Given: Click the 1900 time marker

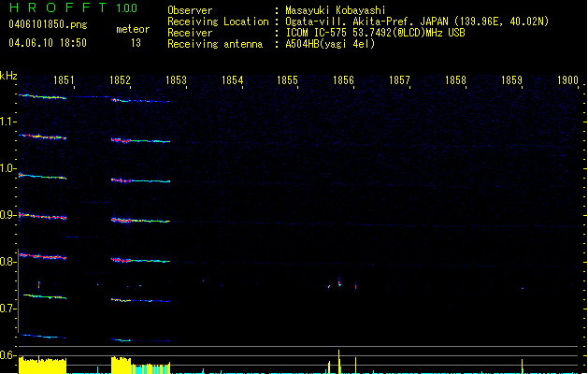Looking at the screenshot, I should point(567,80).
